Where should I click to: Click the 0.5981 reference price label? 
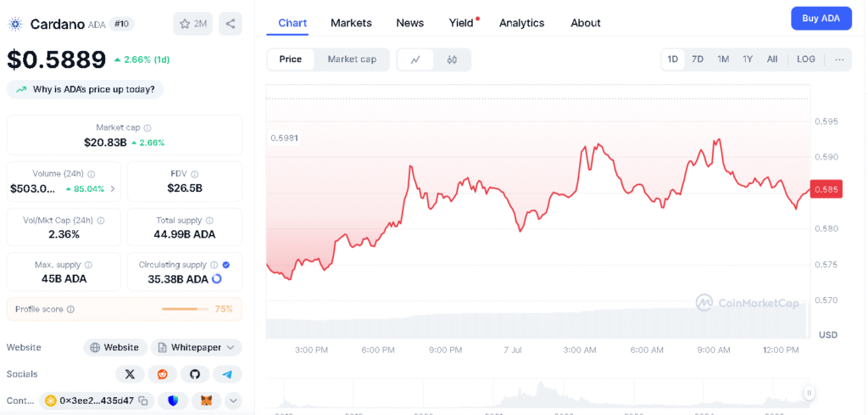tap(285, 138)
